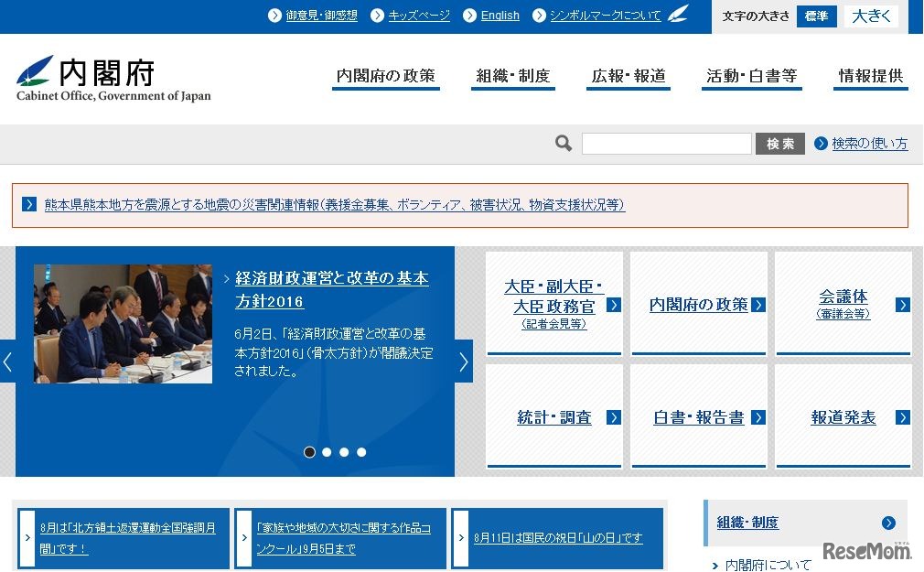Click the search magnifying glass icon
The height and width of the screenshot is (572, 924).
tap(563, 143)
